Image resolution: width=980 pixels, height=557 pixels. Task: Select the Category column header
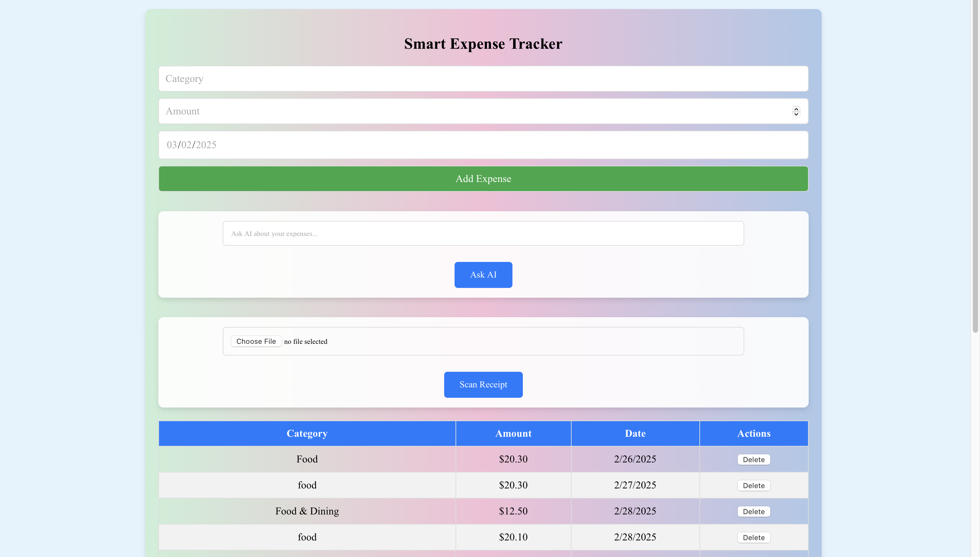(x=307, y=433)
